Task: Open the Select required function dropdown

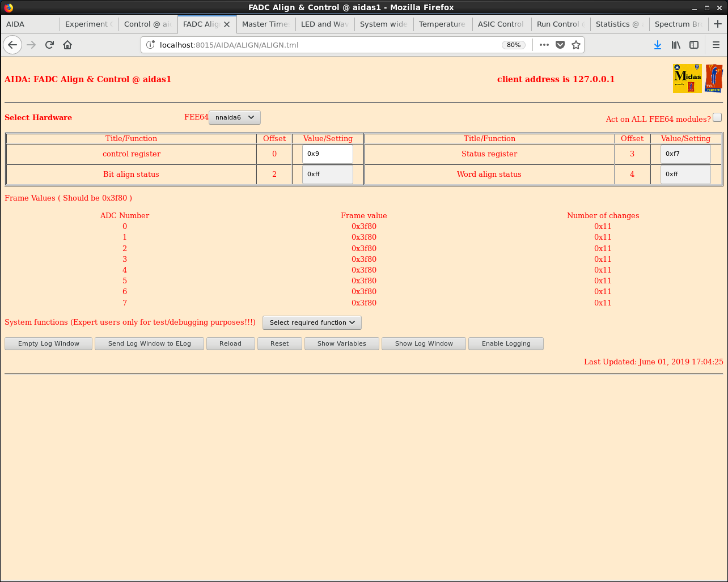Action: [x=312, y=322]
